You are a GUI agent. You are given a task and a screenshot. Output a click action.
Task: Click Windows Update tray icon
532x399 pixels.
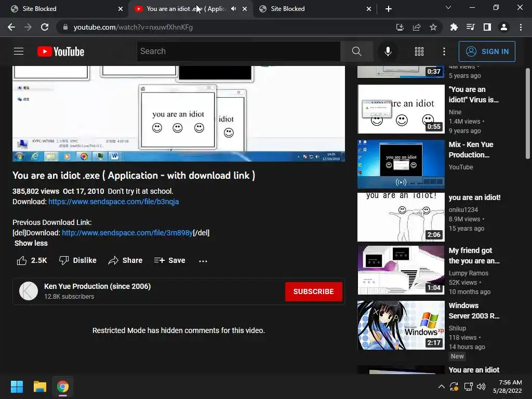coord(454,387)
